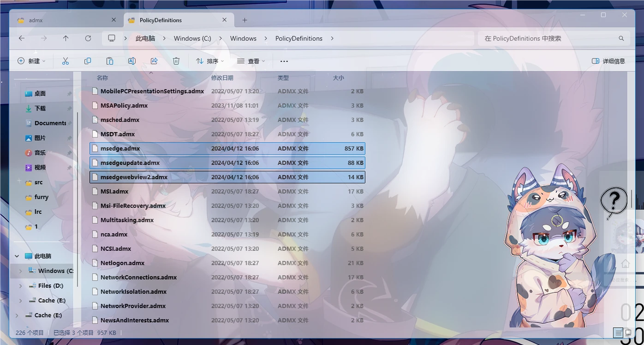Open the 查看 view dropdown

251,61
